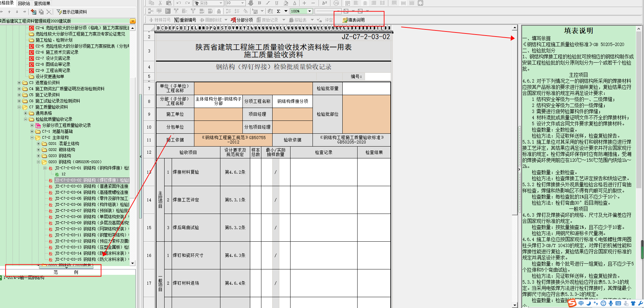
Task: Toggle the 显示已填资料 filter
Action: (71, 12)
